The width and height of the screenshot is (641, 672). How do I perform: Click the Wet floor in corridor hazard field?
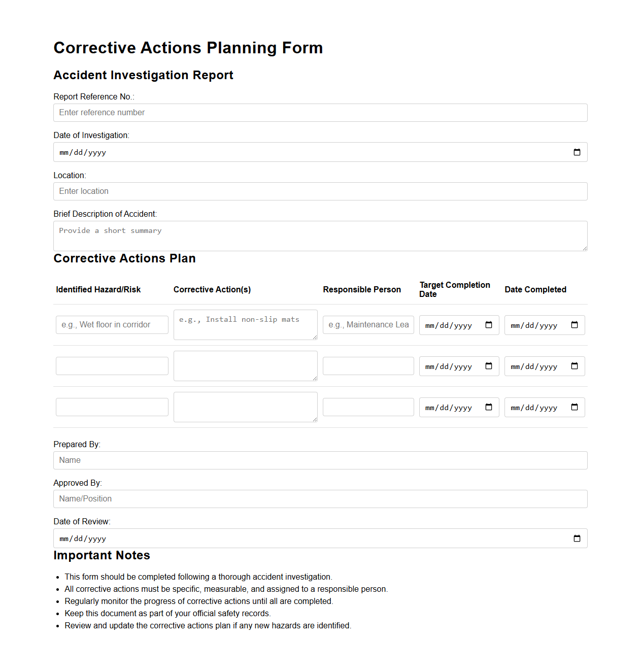112,325
